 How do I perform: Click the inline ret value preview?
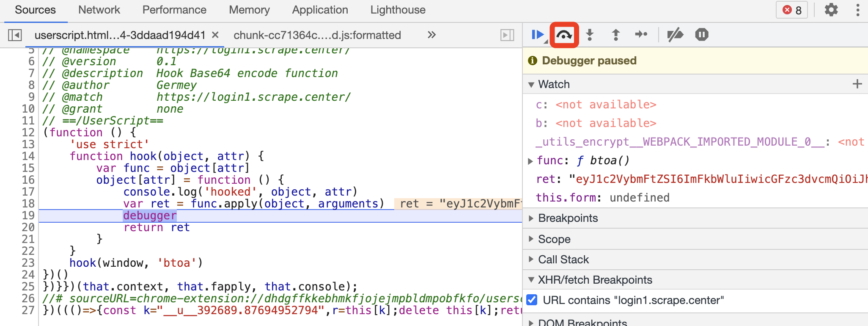[459, 204]
